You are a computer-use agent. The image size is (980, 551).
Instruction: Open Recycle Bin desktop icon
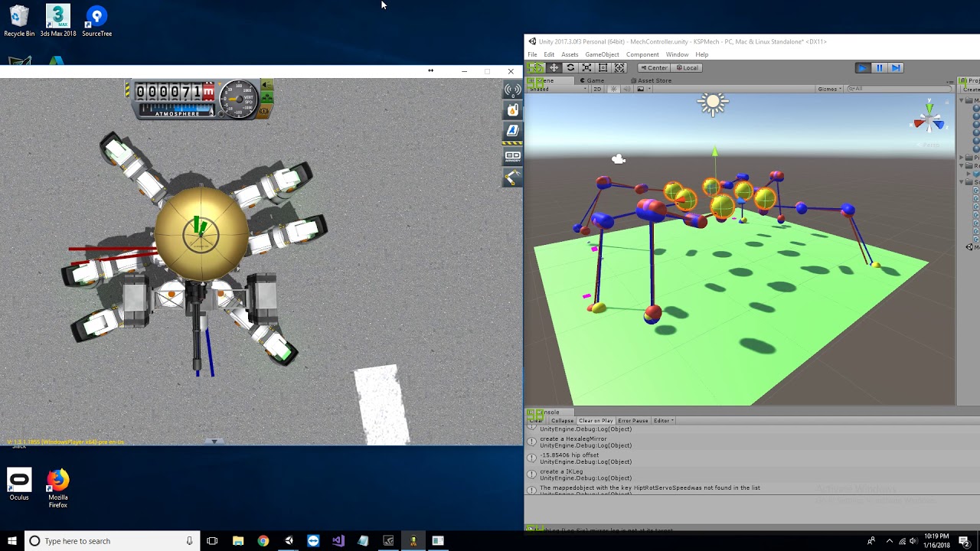pyautogui.click(x=19, y=21)
